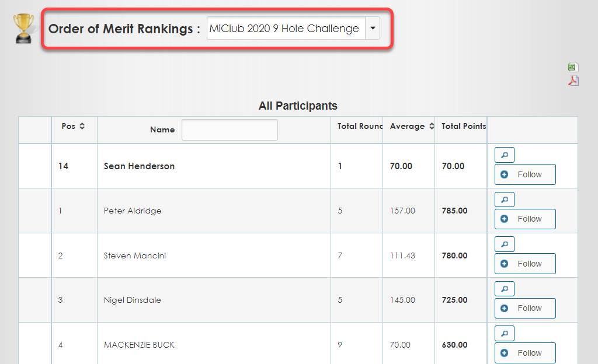The width and height of the screenshot is (598, 364).
Task: Select the name Steven Mancini
Action: coord(135,256)
